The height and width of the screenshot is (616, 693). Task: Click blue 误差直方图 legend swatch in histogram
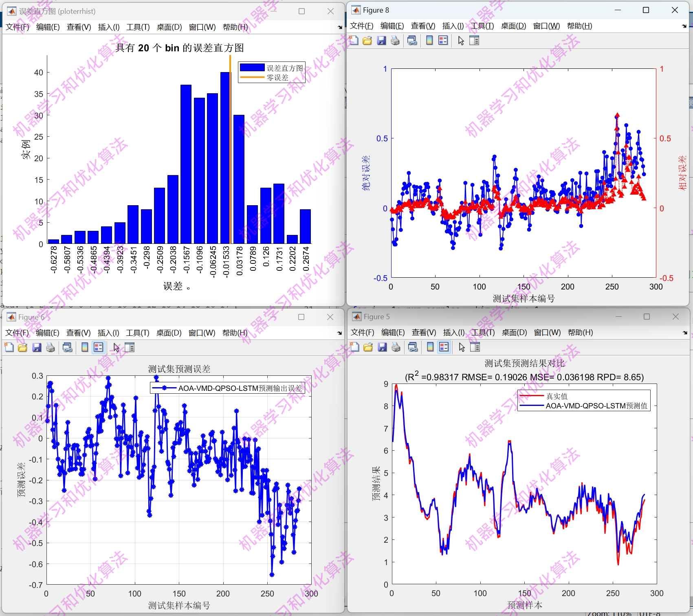click(x=252, y=67)
